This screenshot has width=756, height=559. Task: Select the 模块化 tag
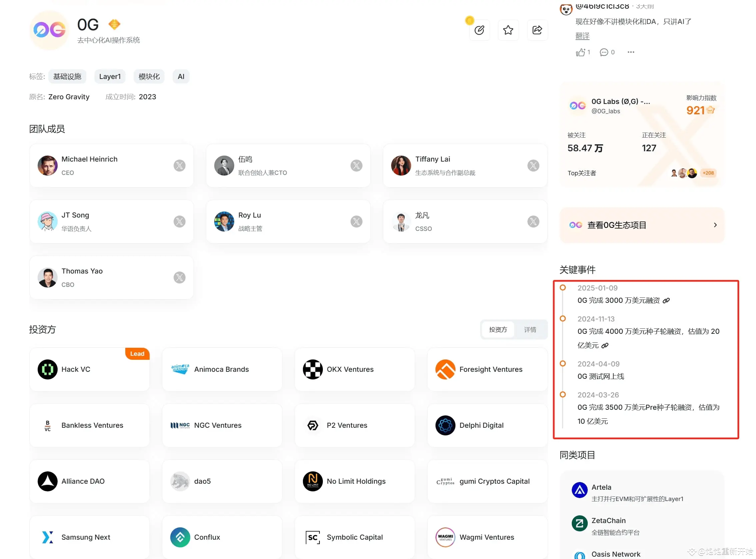(149, 77)
